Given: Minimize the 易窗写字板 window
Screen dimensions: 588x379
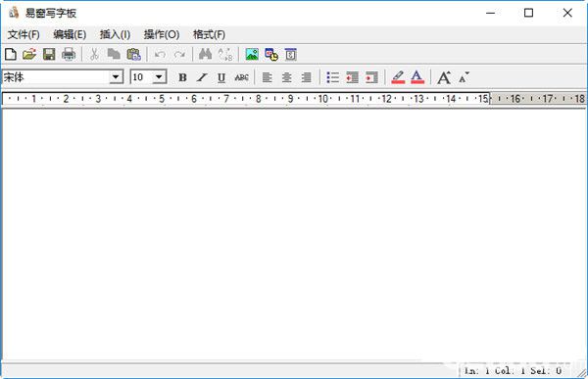Looking at the screenshot, I should (x=491, y=13).
